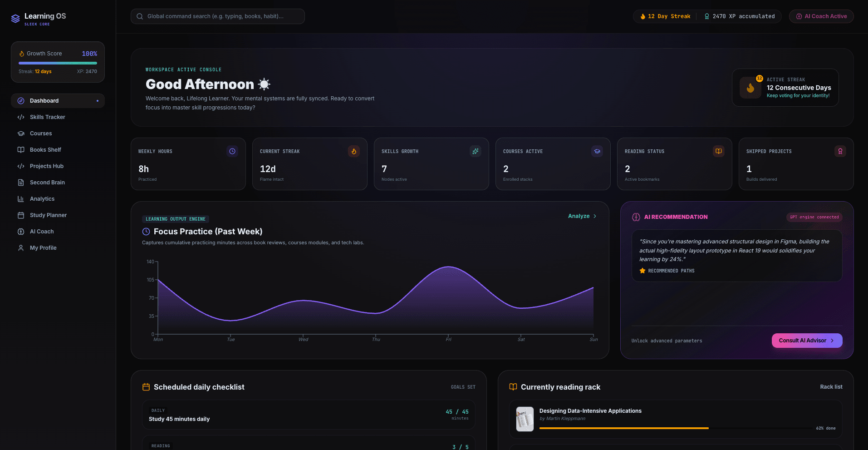Click the Current Streak flame icon

tap(354, 151)
